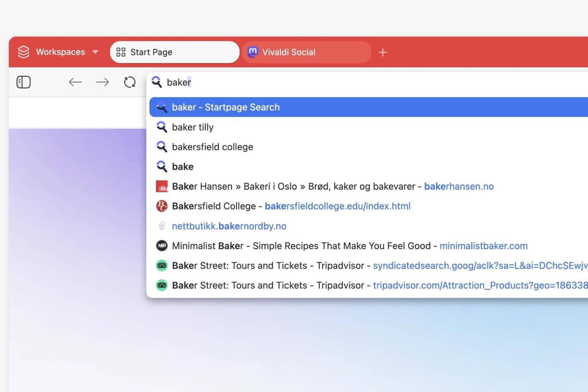
Task: Open bakersfieldcollege.edu/index.html link
Action: click(337, 206)
